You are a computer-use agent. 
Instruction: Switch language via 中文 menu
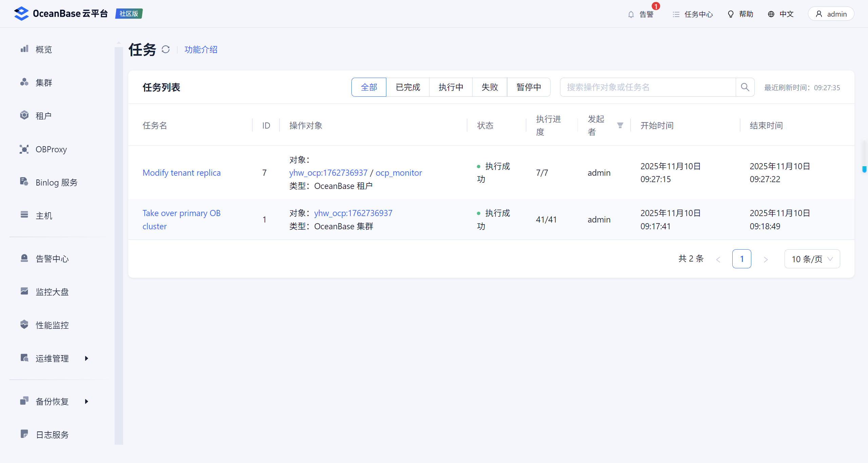[780, 14]
